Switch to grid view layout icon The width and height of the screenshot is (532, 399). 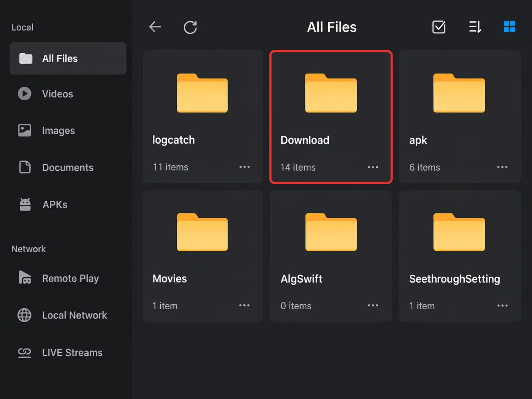(x=510, y=27)
